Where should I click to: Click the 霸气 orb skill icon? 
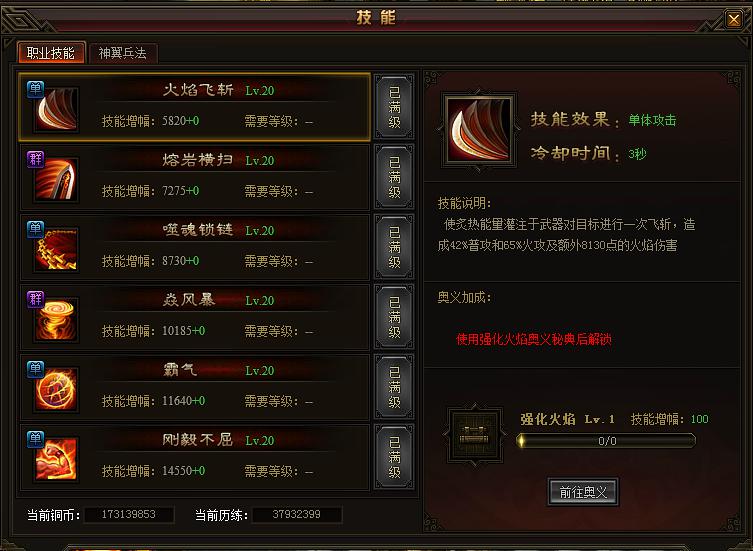pyautogui.click(x=56, y=390)
